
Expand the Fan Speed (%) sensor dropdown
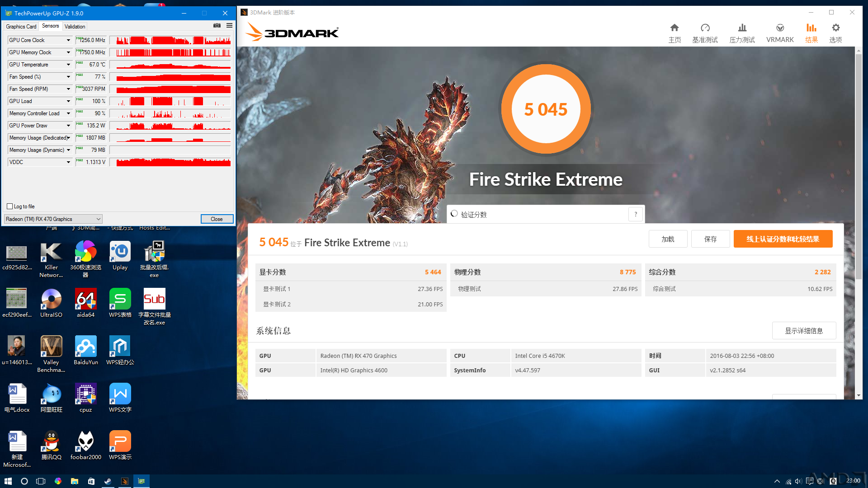(68, 77)
